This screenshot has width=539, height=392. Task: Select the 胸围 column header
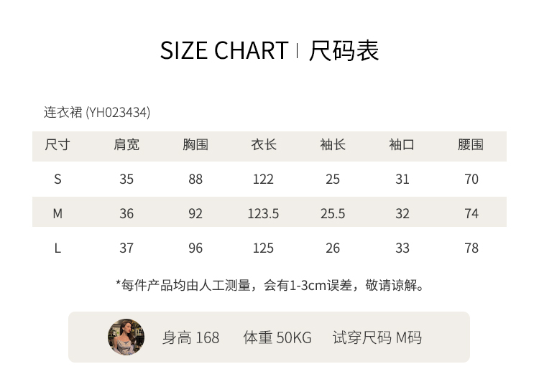click(x=195, y=145)
